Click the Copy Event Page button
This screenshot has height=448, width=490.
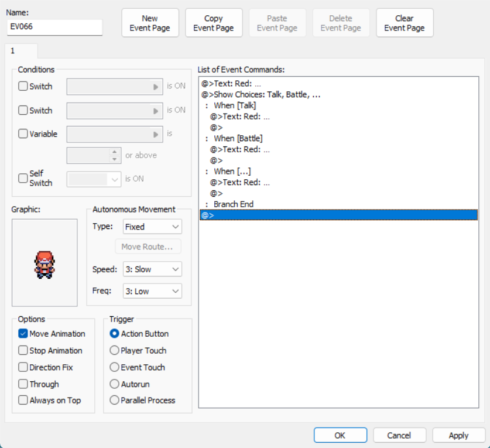(x=214, y=23)
